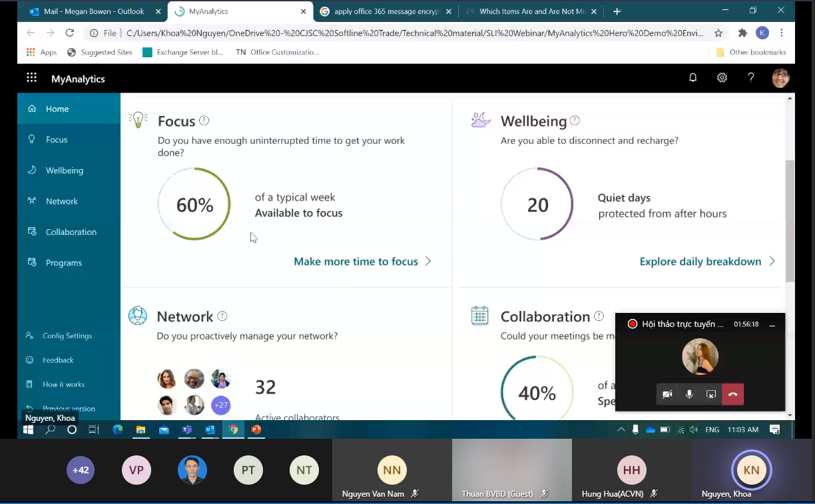Click the 60% available to focus ring
The height and width of the screenshot is (504, 815).
[x=194, y=204]
